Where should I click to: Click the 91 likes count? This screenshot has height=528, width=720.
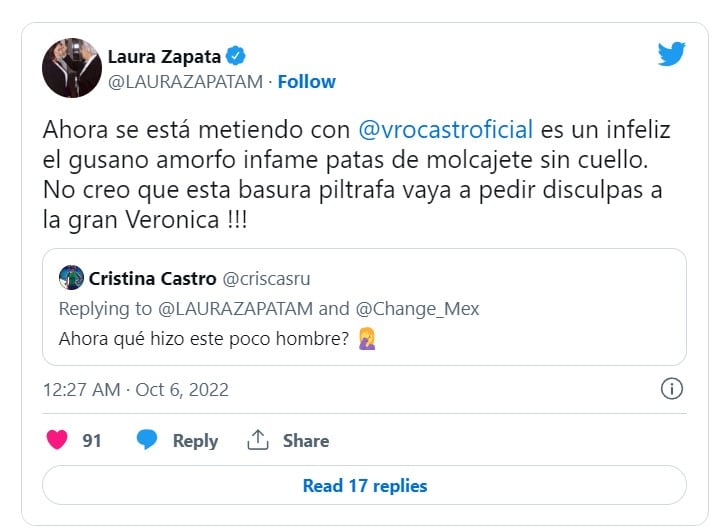coord(92,440)
